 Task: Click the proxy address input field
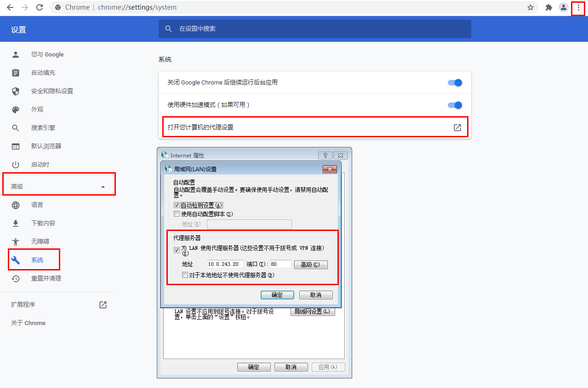225,264
